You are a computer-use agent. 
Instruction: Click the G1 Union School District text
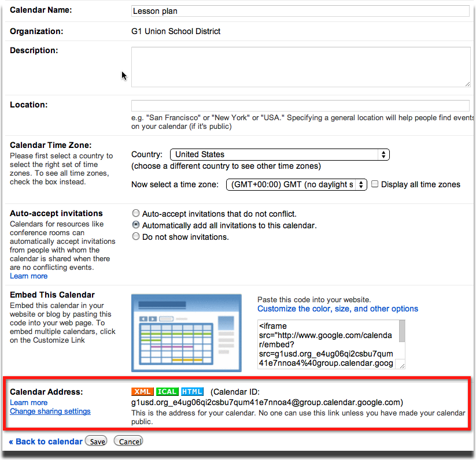tap(176, 31)
